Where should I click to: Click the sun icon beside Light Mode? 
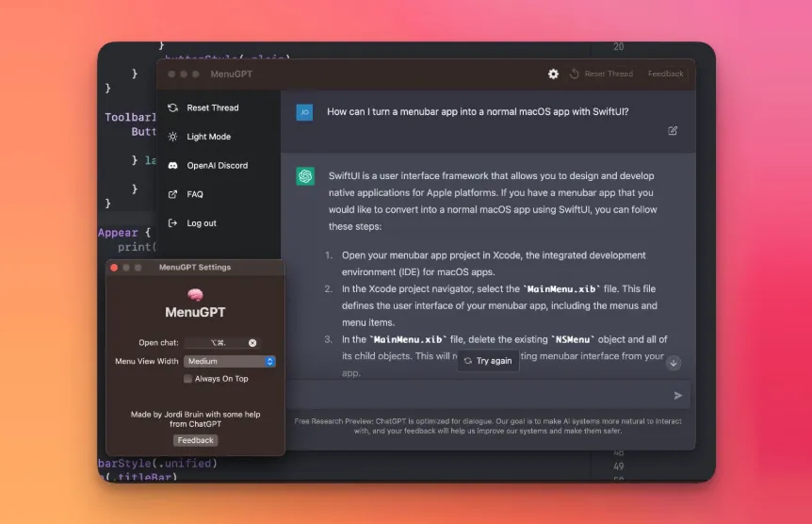coord(173,137)
